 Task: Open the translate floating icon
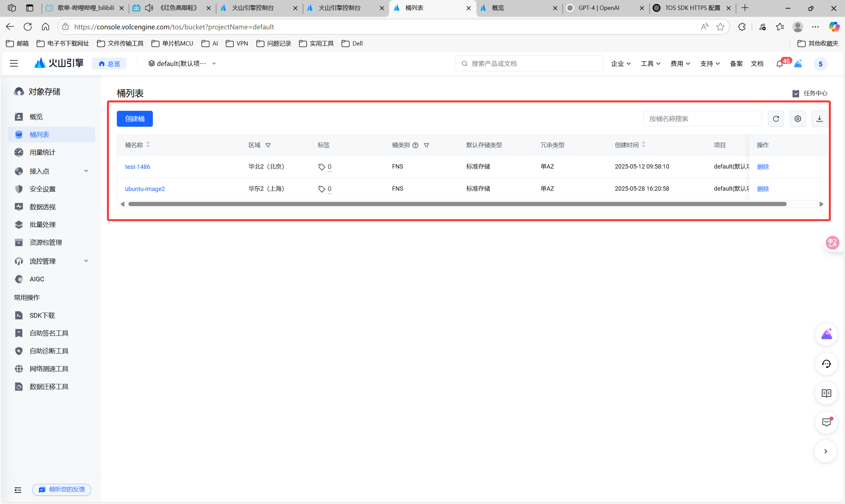tap(832, 243)
